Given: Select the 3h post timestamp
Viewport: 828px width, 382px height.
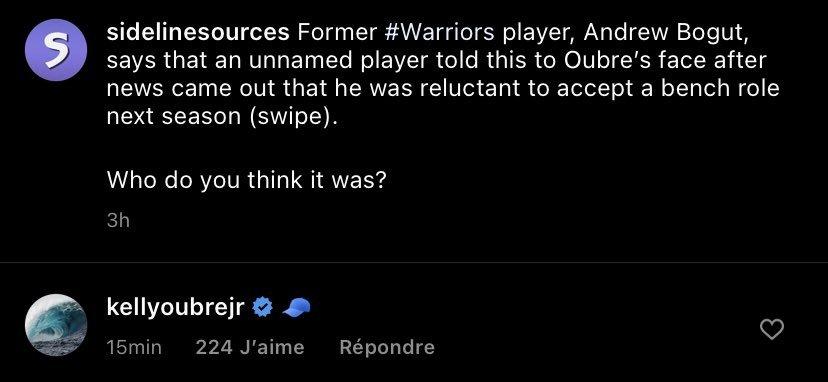Looking at the screenshot, I should [x=118, y=220].
